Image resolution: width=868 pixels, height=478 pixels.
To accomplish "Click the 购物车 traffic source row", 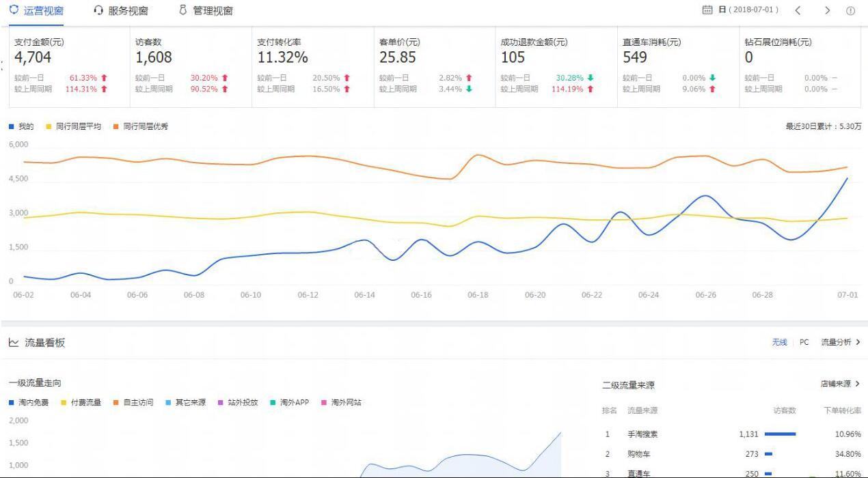I will pos(732,454).
